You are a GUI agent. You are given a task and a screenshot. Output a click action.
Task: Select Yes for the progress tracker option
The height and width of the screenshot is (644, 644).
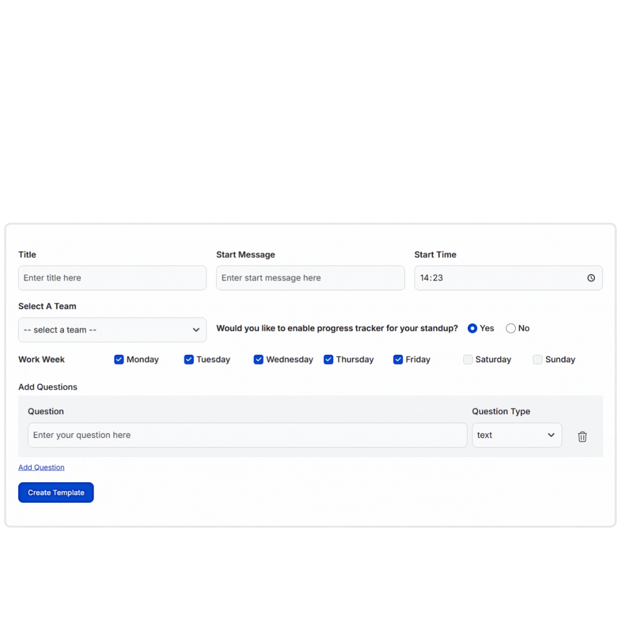472,328
